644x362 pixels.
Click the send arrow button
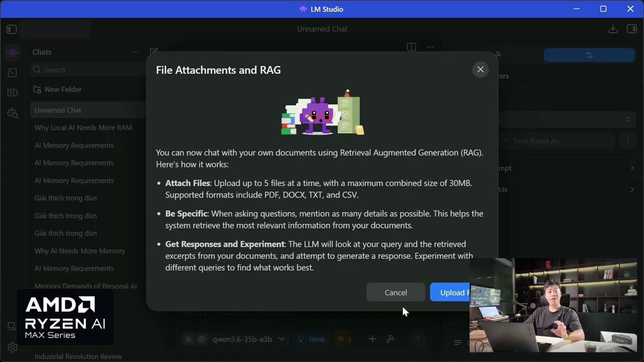(x=418, y=339)
